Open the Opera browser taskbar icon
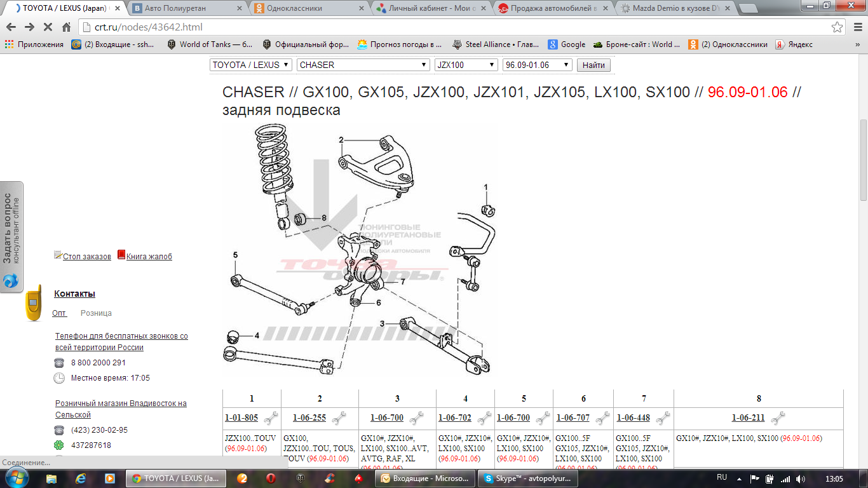This screenshot has width=868, height=488. point(271,478)
